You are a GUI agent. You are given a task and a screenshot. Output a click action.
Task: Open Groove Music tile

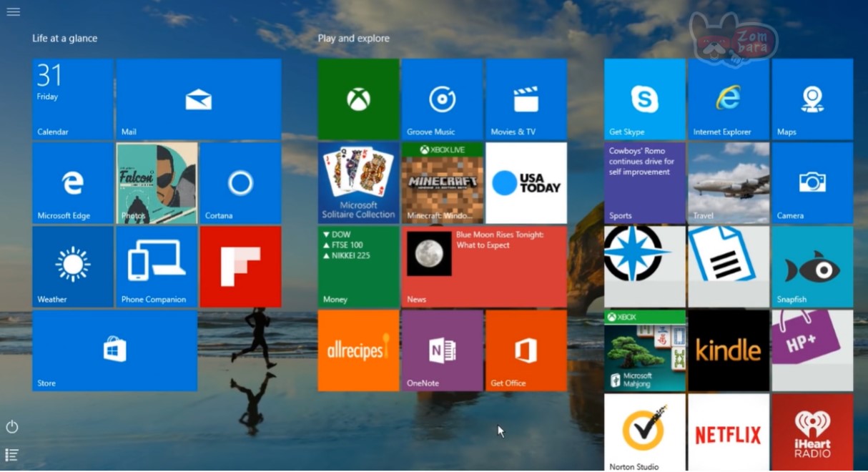click(x=443, y=99)
